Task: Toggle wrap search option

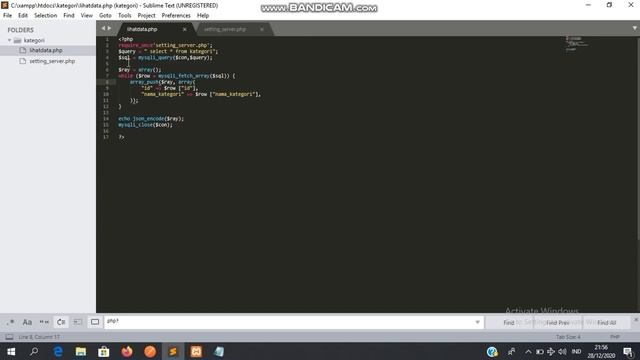Action: point(61,322)
